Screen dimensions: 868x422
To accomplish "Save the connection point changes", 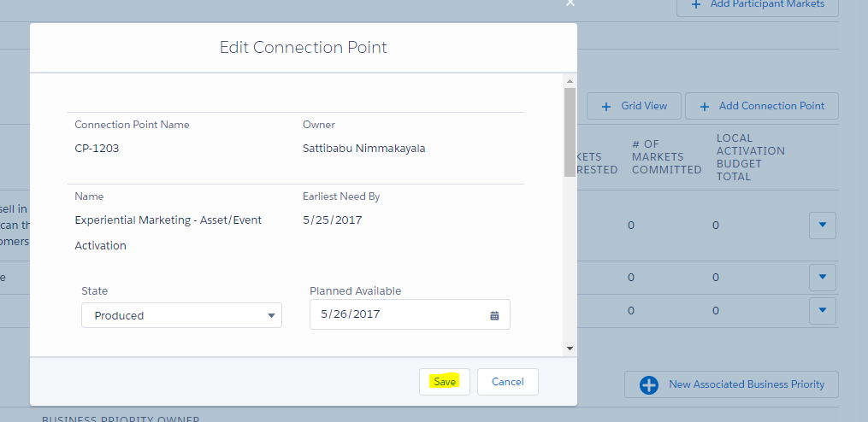I will [445, 382].
